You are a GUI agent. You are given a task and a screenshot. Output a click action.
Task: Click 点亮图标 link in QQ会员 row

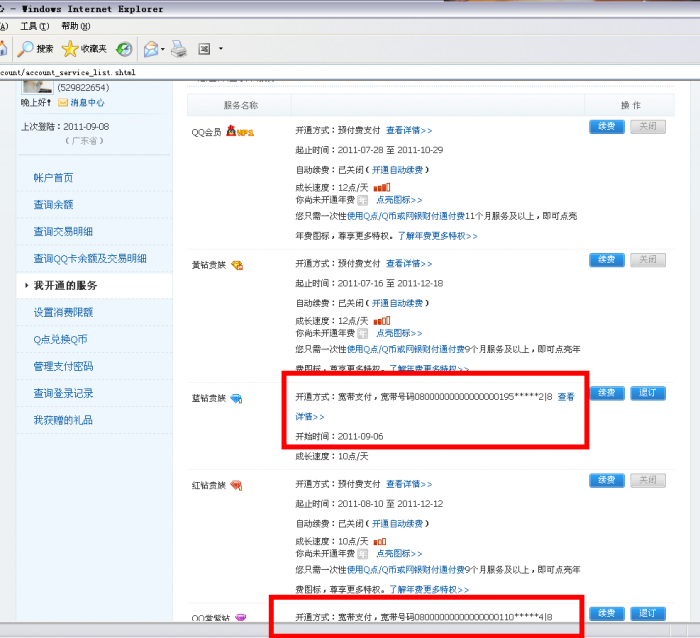point(399,200)
